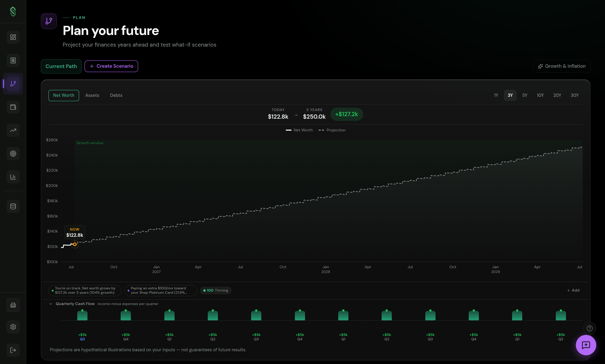Open the purple feedback chat button
The height and width of the screenshot is (364, 605).
[x=586, y=345]
